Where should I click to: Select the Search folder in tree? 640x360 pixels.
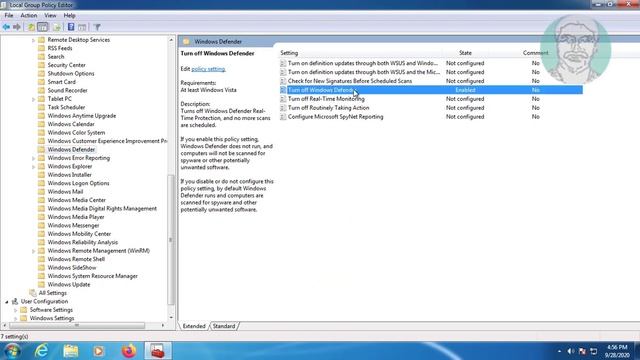pos(56,57)
